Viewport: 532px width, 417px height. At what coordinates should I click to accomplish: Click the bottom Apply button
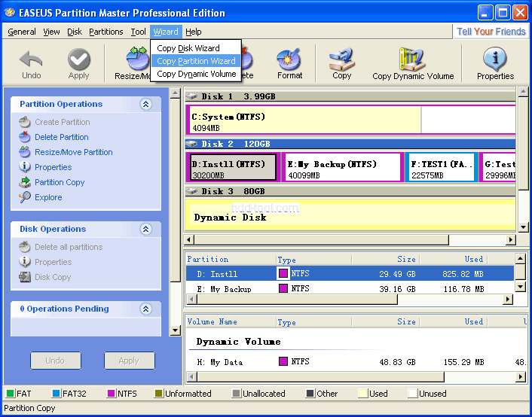pos(130,361)
